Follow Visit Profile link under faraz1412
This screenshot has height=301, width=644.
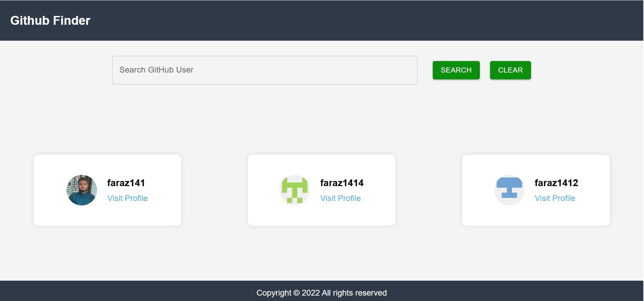(x=555, y=198)
